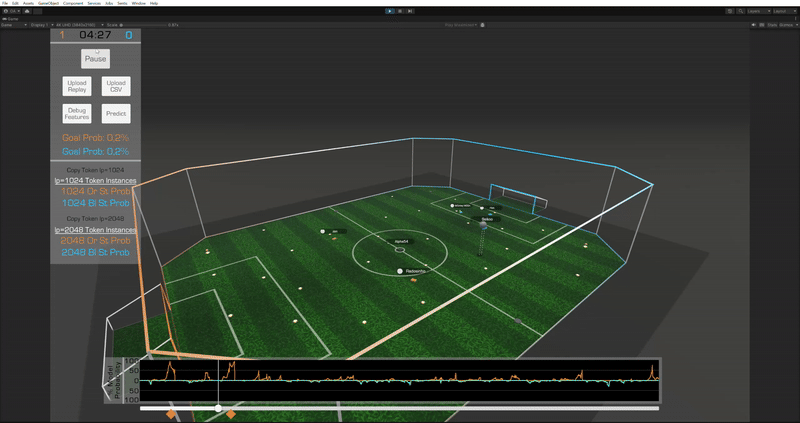This screenshot has height=423, width=800.
Task: Click the Play button in Unity toolbar
Action: point(390,11)
